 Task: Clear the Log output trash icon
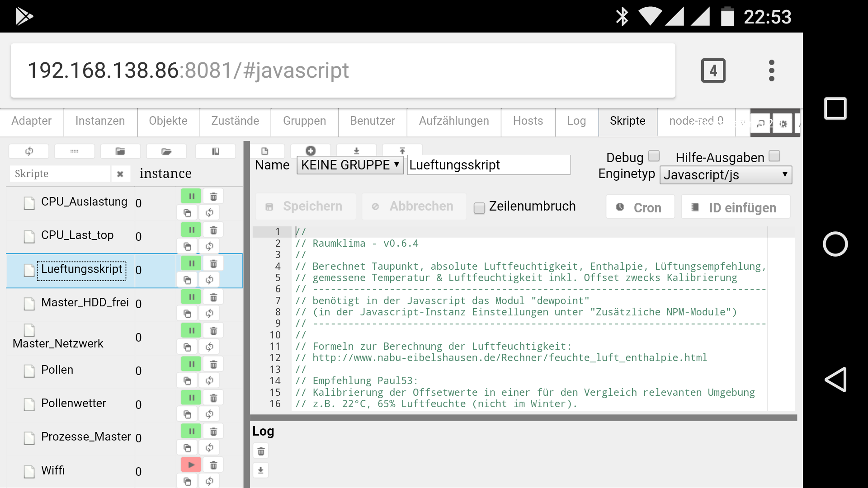pyautogui.click(x=261, y=451)
